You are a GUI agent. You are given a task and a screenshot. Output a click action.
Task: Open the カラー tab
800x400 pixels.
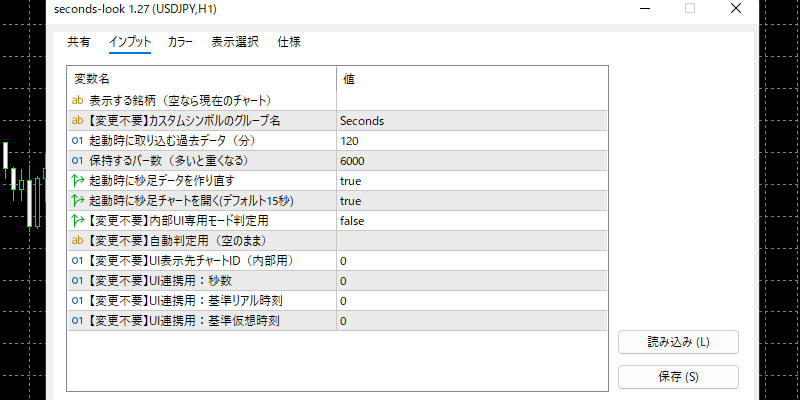pos(181,42)
